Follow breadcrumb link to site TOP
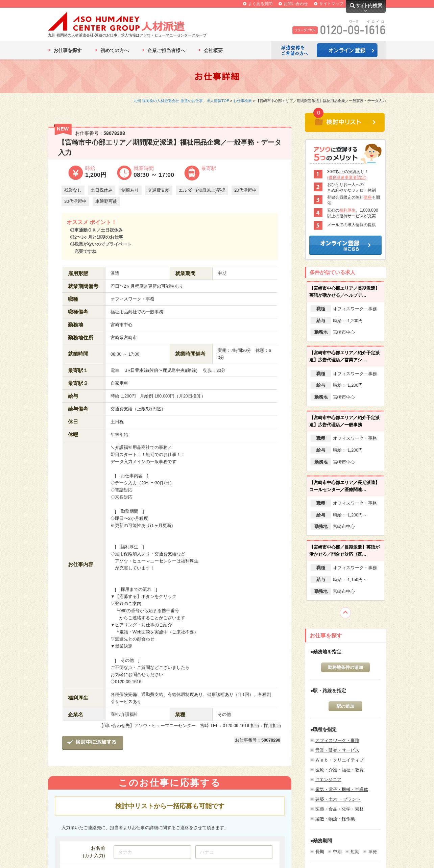The height and width of the screenshot is (868, 434). pyautogui.click(x=181, y=101)
